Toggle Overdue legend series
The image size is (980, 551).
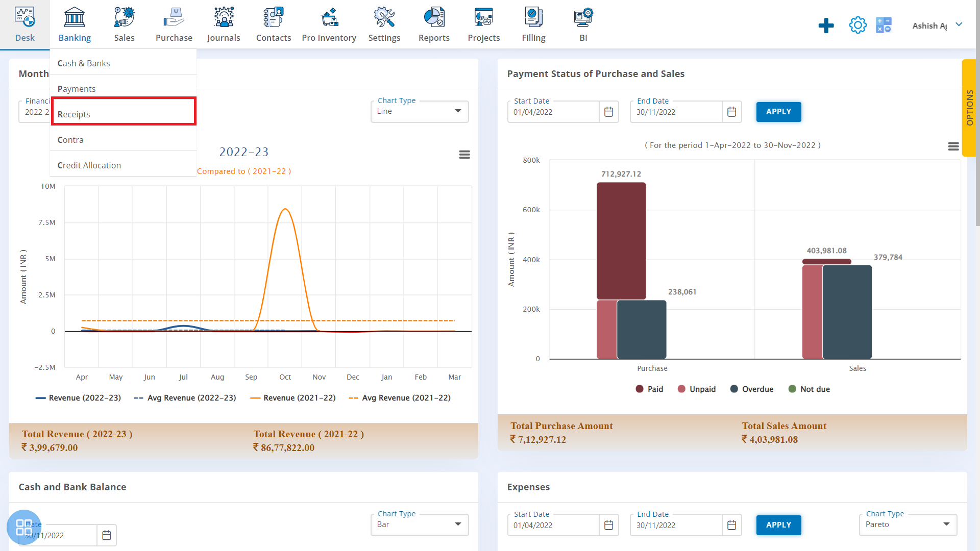752,389
